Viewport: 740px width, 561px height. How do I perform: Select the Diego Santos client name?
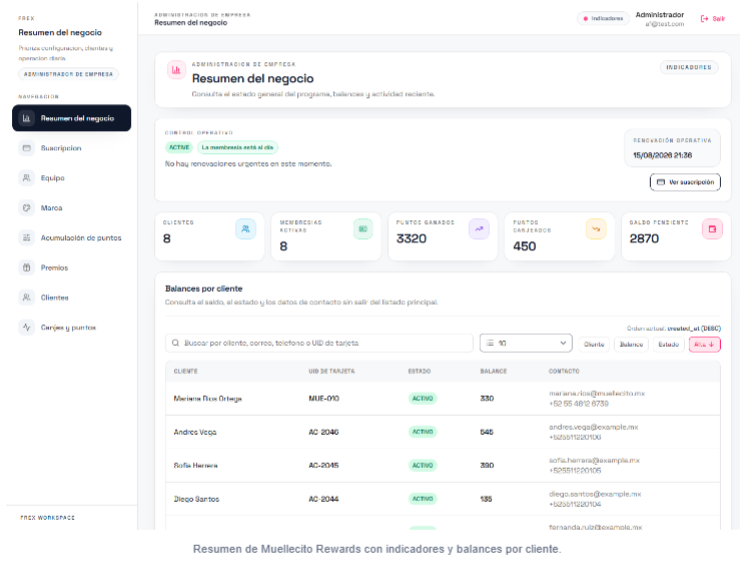coord(196,499)
